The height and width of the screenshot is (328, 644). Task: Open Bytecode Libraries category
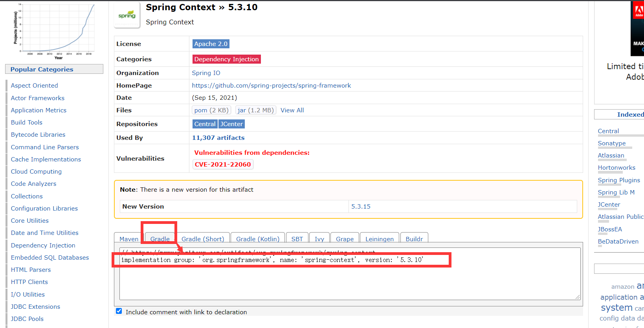[38, 135]
